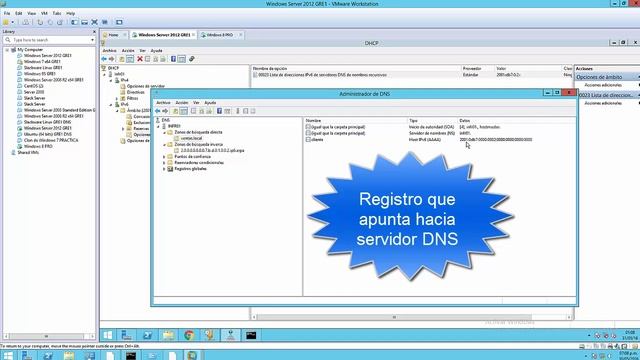
Task: Expand Reenviadores condicionales node
Action: click(x=164, y=163)
